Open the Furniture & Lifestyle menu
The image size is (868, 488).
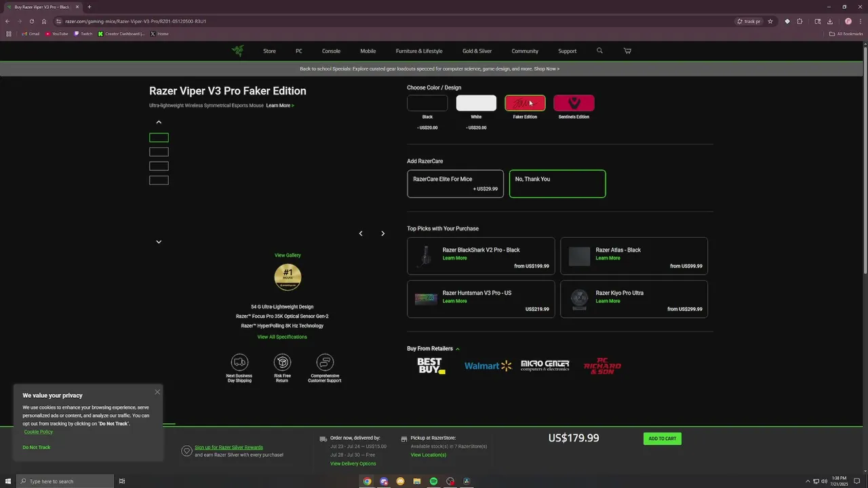[x=419, y=51]
